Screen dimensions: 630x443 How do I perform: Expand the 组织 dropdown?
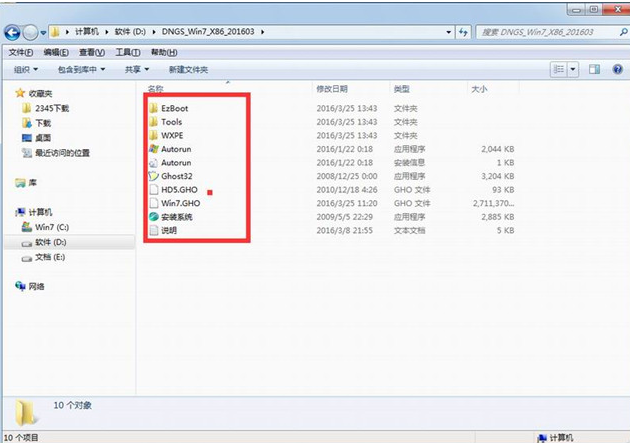click(x=26, y=70)
